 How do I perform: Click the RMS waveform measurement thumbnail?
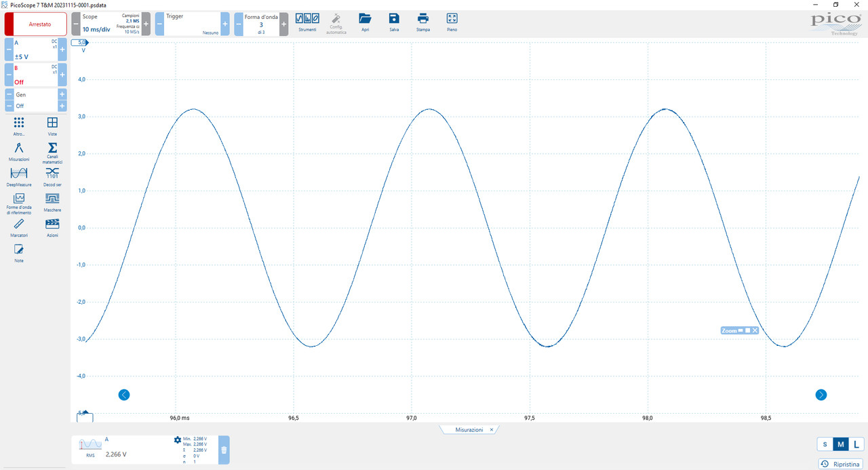(x=90, y=444)
